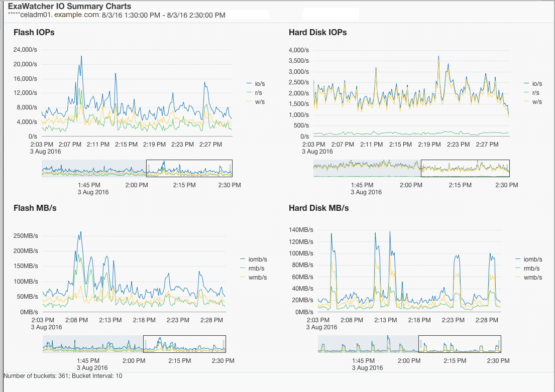The width and height of the screenshot is (555, 392).
Task: Click the highest peak in Flash MB/s chart
Action: pos(81,232)
